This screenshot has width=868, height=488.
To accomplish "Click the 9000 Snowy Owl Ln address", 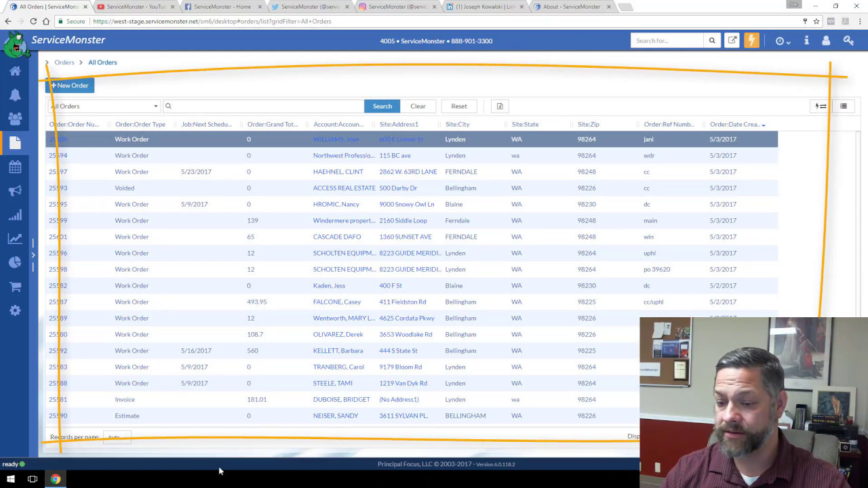I will point(406,204).
